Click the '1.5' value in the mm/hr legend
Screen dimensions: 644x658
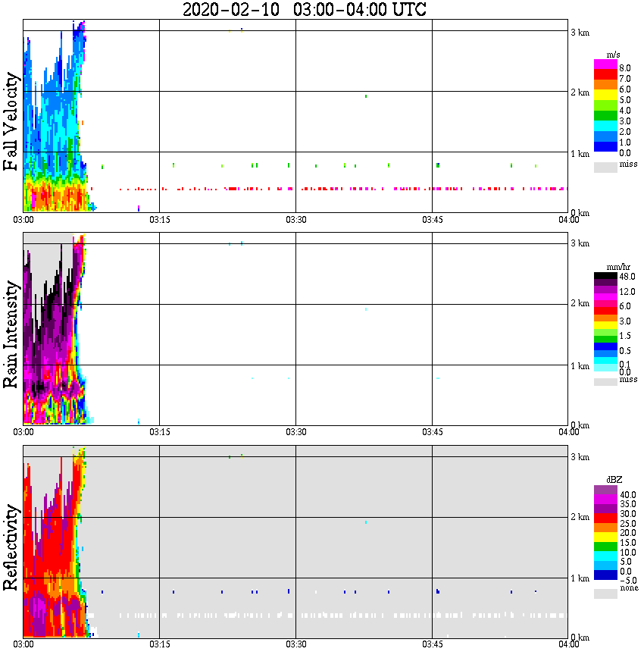625,336
